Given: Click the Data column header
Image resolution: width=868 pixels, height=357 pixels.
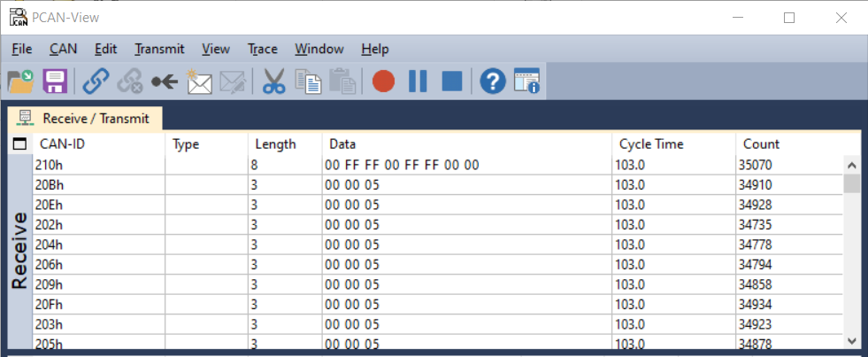Looking at the screenshot, I should point(466,144).
